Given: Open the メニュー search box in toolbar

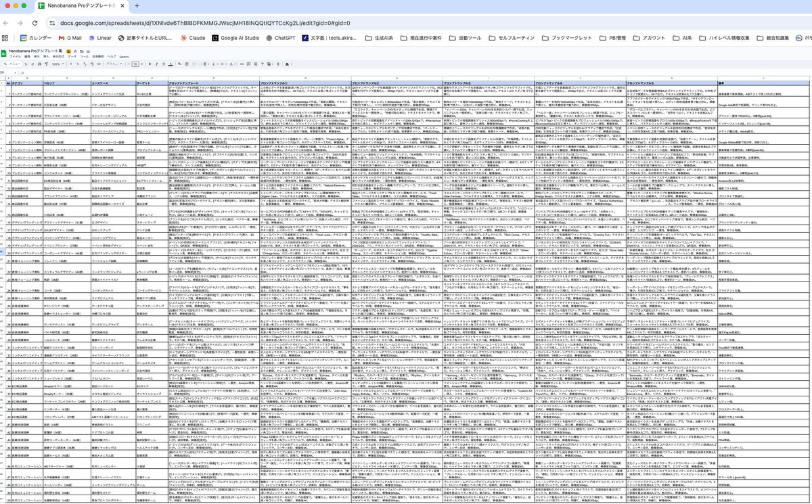Looking at the screenshot, I should [12, 64].
